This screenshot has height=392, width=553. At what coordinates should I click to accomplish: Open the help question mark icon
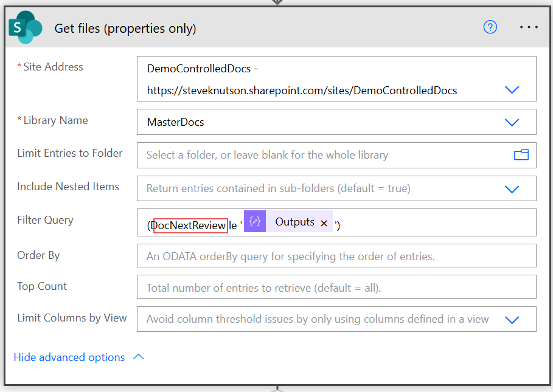(x=490, y=27)
